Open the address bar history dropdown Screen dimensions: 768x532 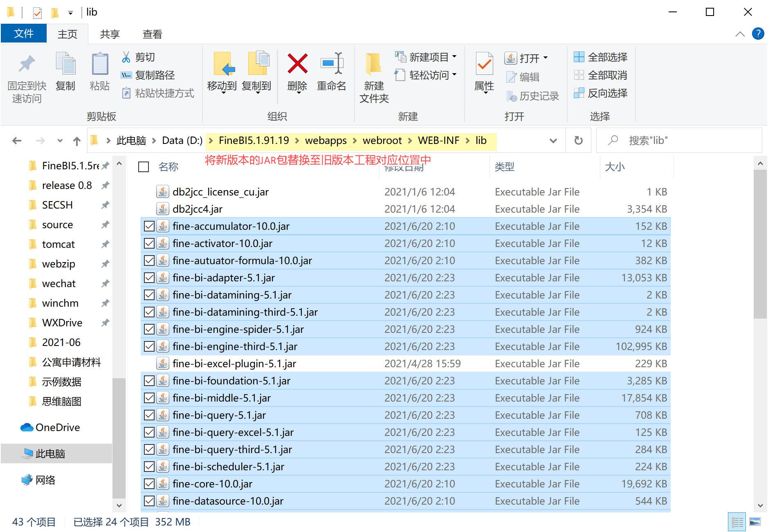coord(553,141)
